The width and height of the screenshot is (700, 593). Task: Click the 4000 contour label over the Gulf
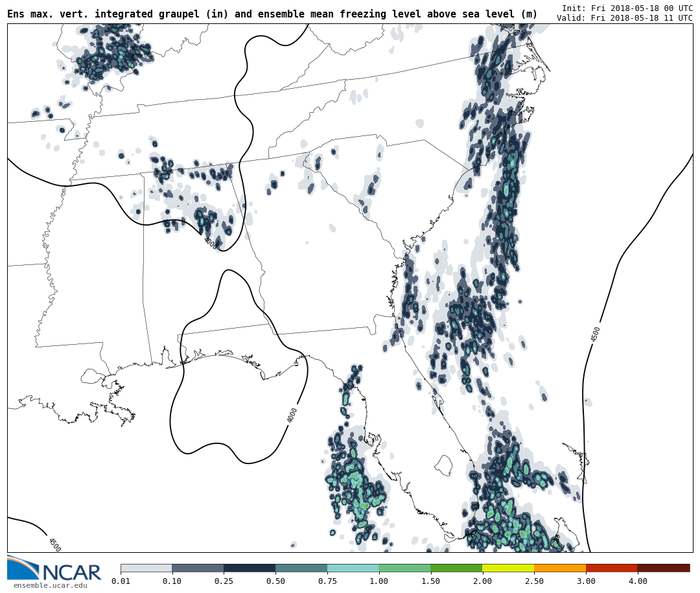pos(292,415)
